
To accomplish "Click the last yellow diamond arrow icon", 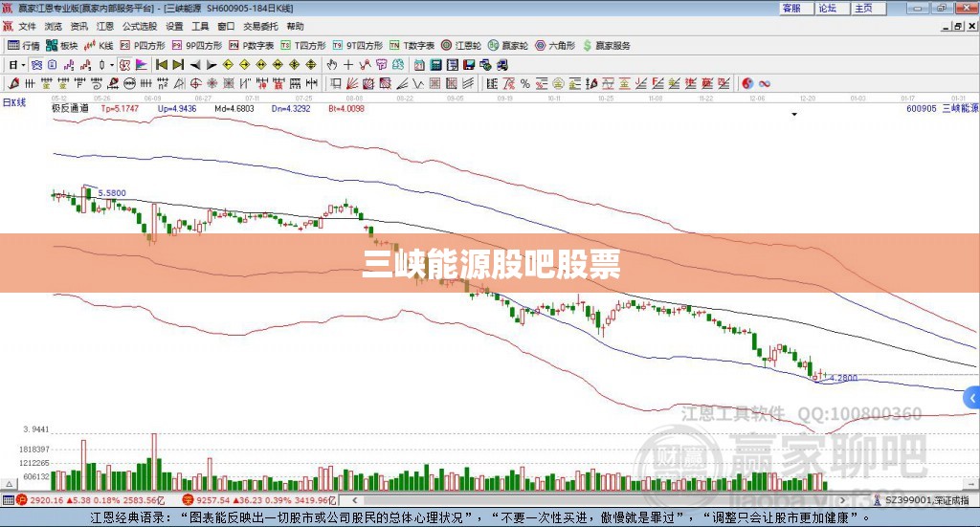I will point(311,65).
